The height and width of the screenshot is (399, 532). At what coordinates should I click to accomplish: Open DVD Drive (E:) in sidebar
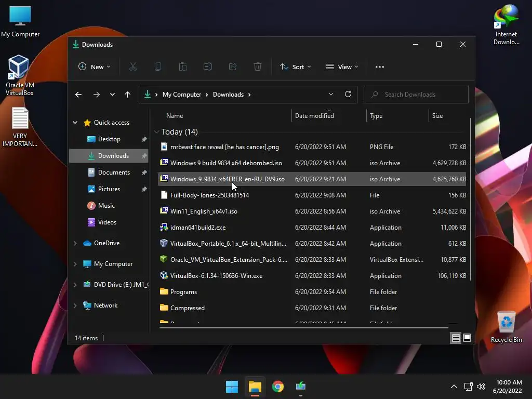[115, 285]
